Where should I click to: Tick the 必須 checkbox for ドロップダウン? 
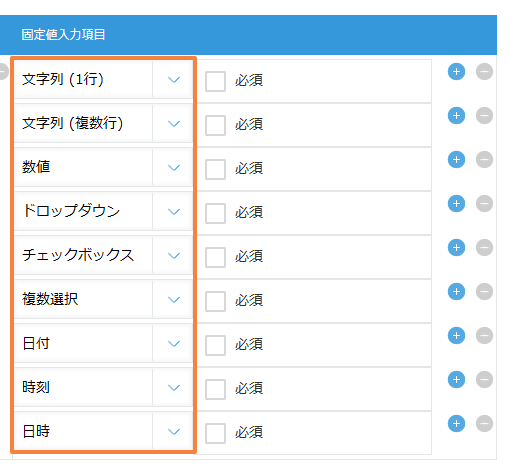pyautogui.click(x=215, y=213)
